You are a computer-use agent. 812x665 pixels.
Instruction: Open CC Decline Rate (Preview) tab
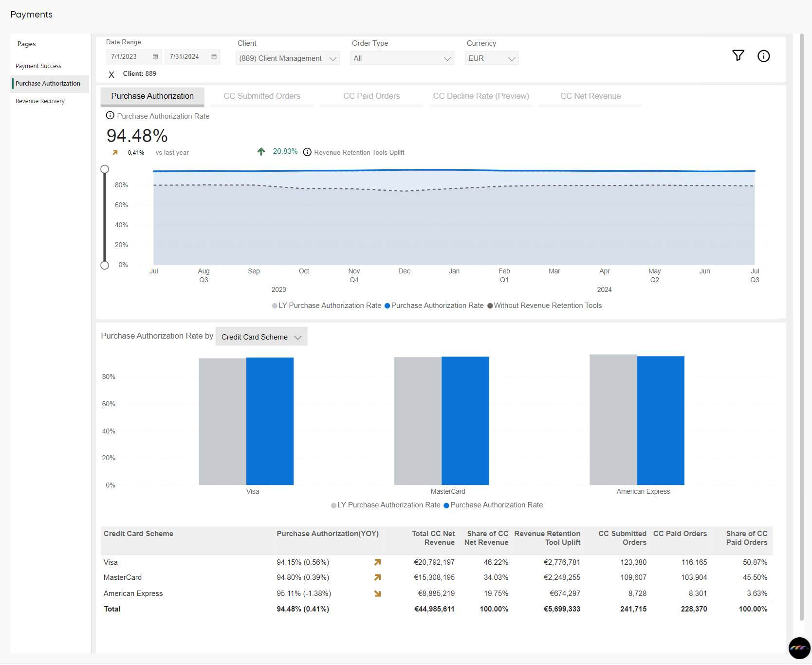pos(481,96)
